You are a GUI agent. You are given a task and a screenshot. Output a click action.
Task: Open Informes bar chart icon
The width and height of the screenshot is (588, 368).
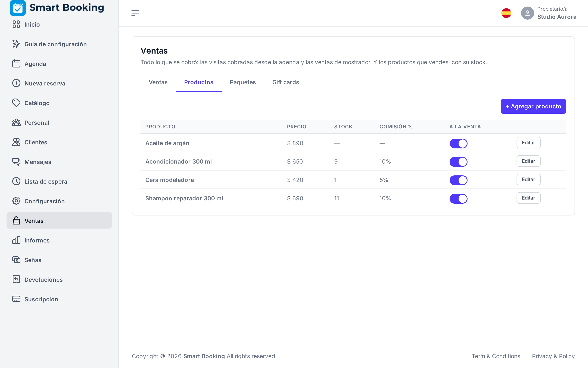(x=16, y=240)
